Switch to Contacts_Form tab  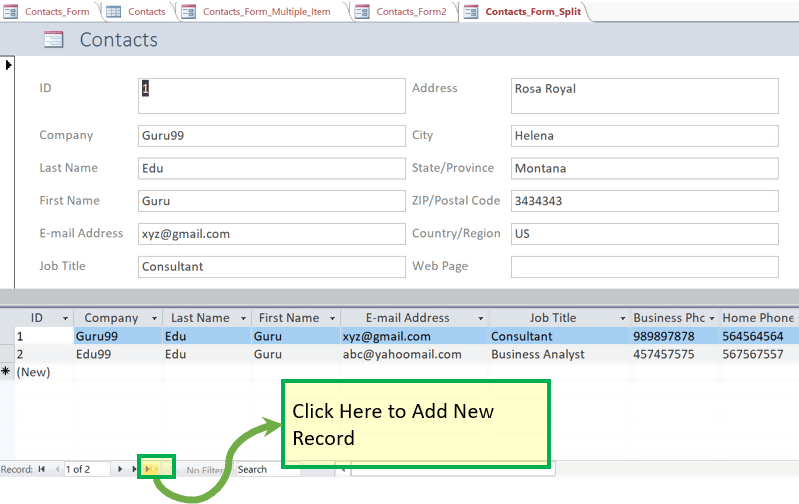point(49,11)
